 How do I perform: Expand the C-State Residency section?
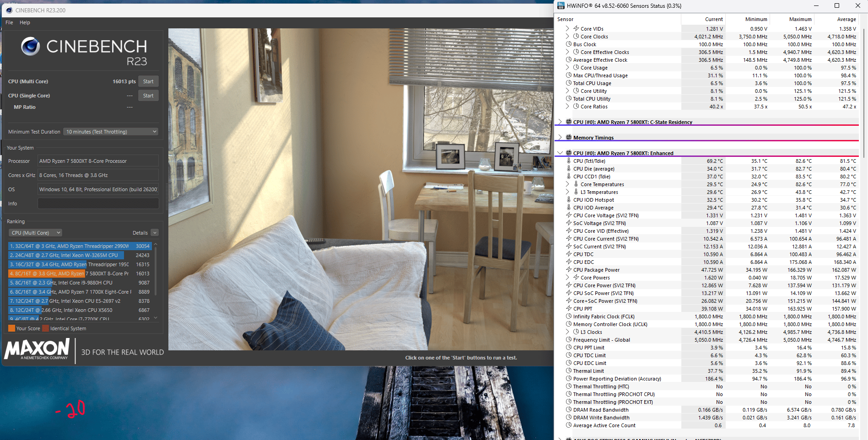[560, 122]
